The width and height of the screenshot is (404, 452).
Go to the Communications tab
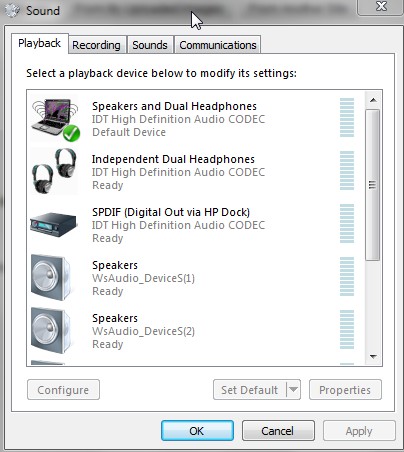tap(218, 45)
